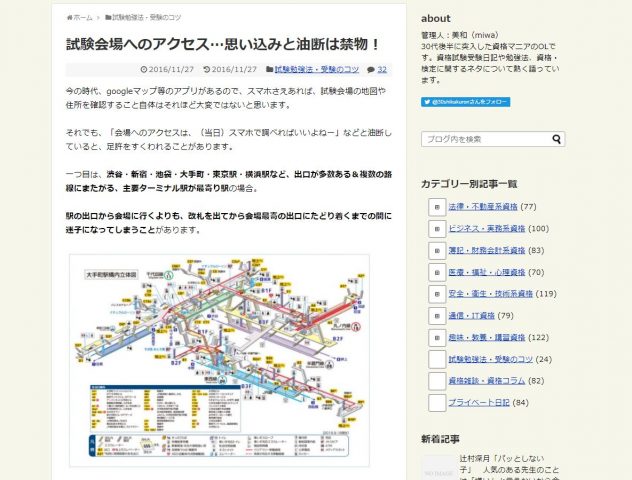Open ビジネス・実務系資格 category link
Screen dimensions: 632x480
[487, 229]
